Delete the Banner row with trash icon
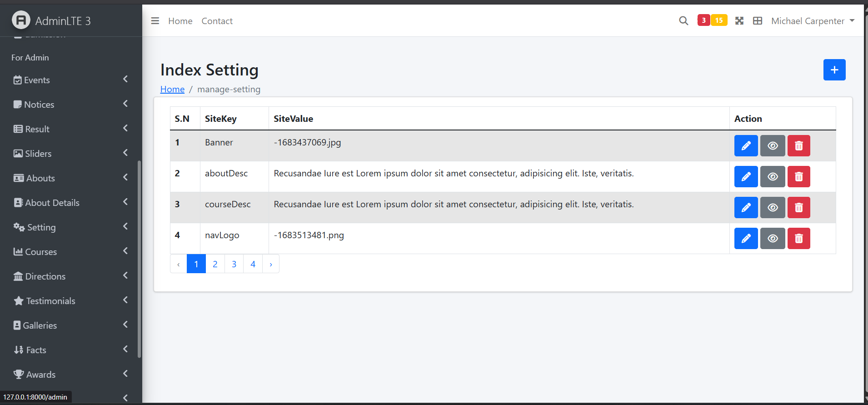Viewport: 868px width, 405px height. [x=799, y=146]
